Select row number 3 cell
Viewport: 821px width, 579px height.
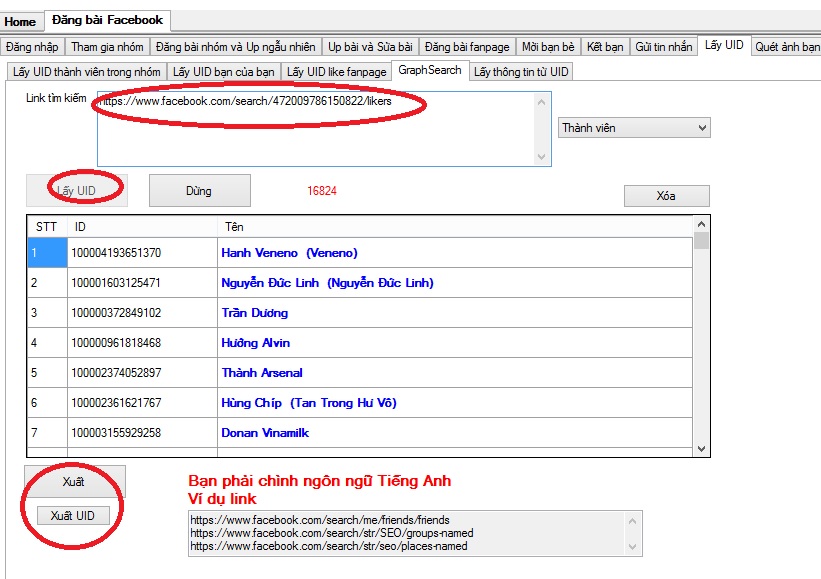pos(47,313)
